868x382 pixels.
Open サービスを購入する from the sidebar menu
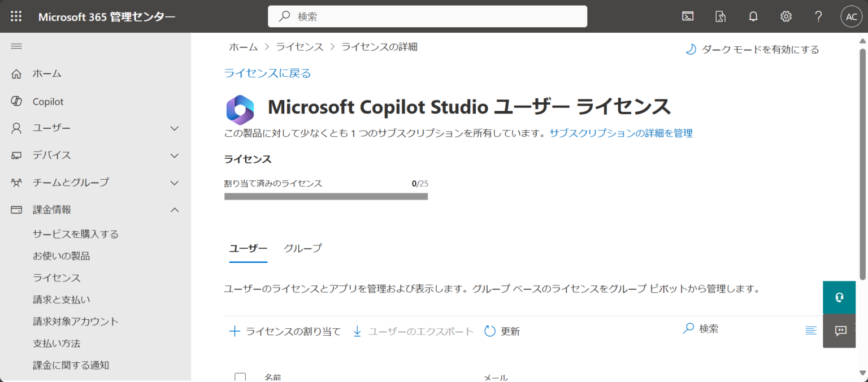75,233
